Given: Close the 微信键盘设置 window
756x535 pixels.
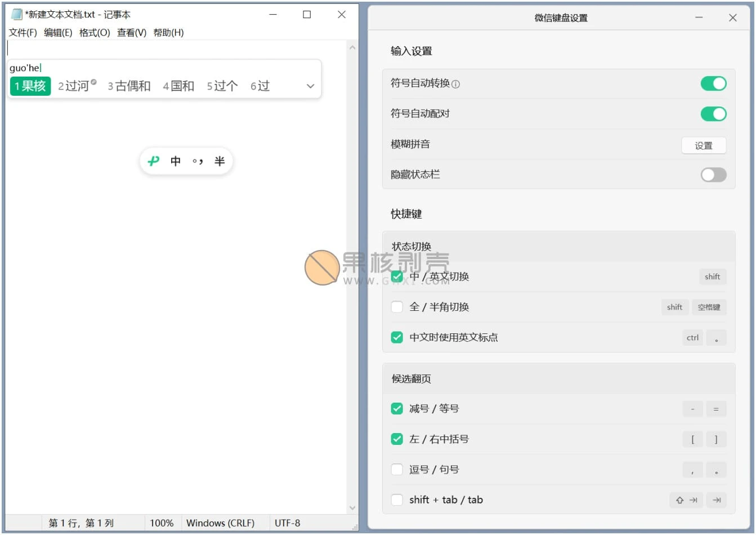Looking at the screenshot, I should [733, 17].
